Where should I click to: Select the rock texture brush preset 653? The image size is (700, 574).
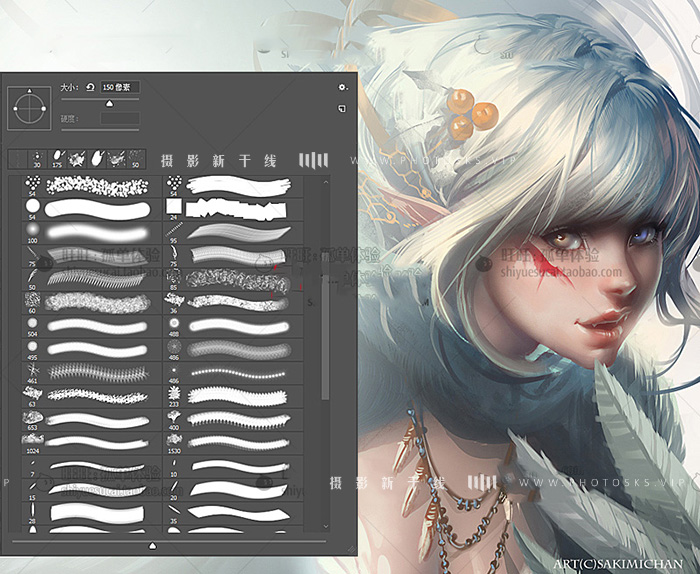tap(92, 420)
